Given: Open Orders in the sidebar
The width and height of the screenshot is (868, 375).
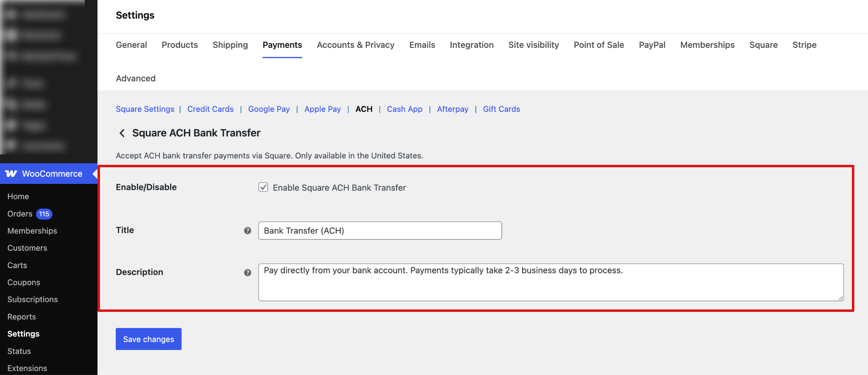Looking at the screenshot, I should pyautogui.click(x=20, y=214).
